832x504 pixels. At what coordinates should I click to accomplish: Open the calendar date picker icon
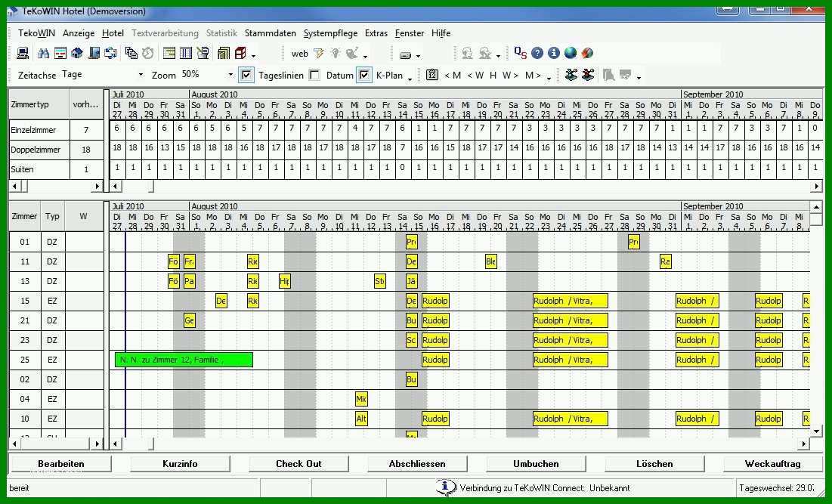(432, 75)
